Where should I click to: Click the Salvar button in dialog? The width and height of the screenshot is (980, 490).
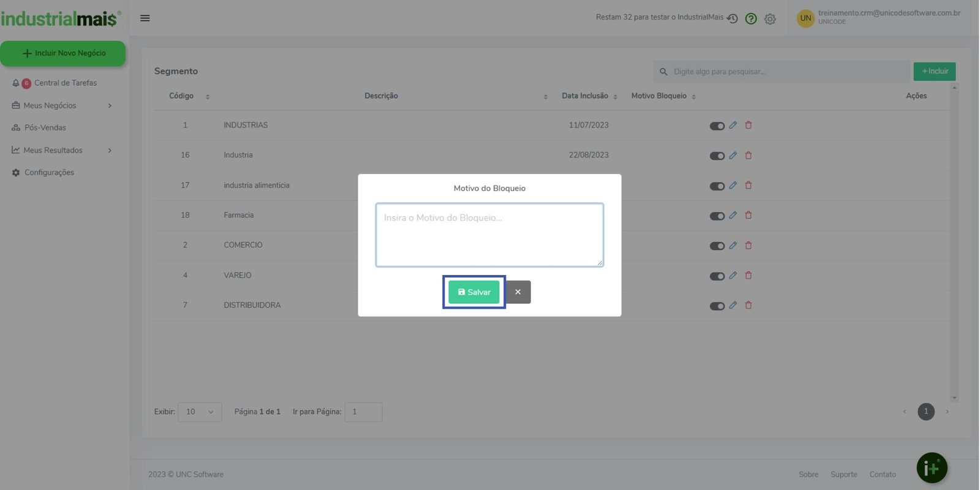(474, 292)
